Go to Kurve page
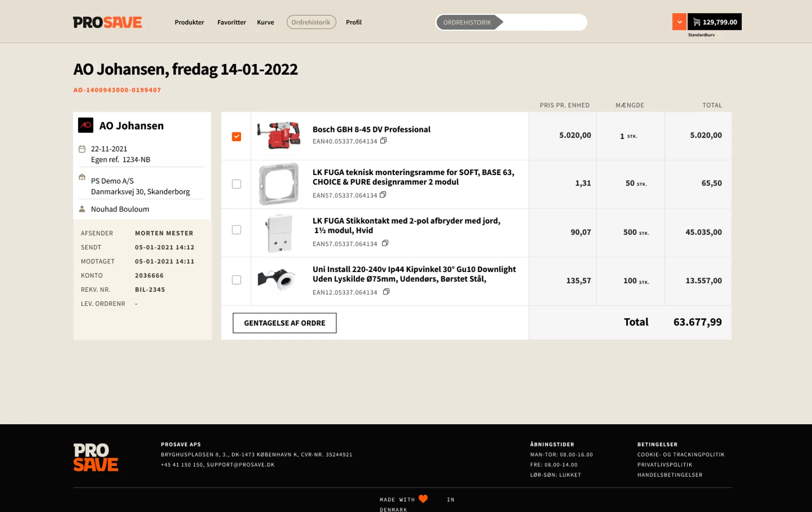Screen dimensions: 812x512 265,22
